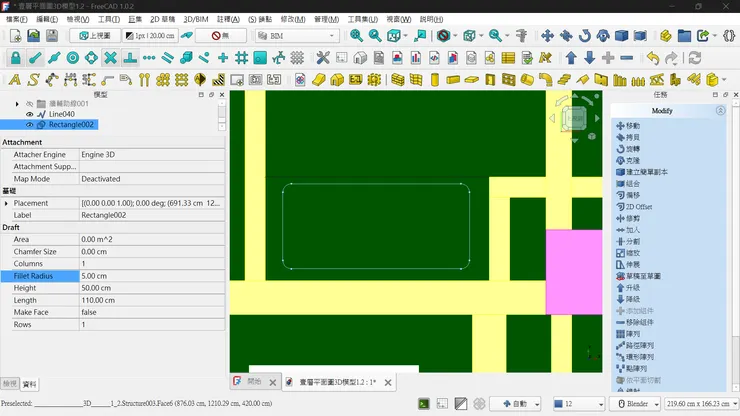
Task: Click the snap lock icon
Action: click(x=15, y=58)
